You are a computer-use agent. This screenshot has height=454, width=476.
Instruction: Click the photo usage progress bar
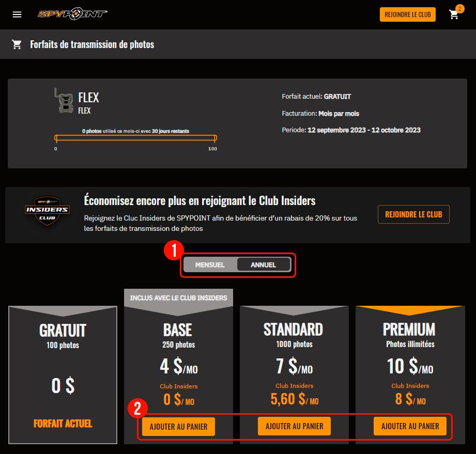[135, 138]
